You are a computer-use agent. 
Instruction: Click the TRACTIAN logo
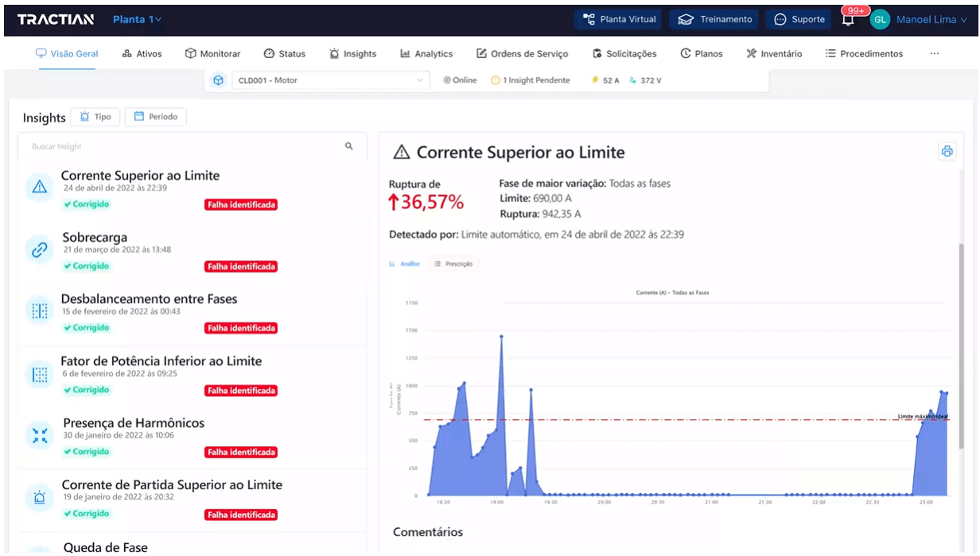(x=56, y=19)
